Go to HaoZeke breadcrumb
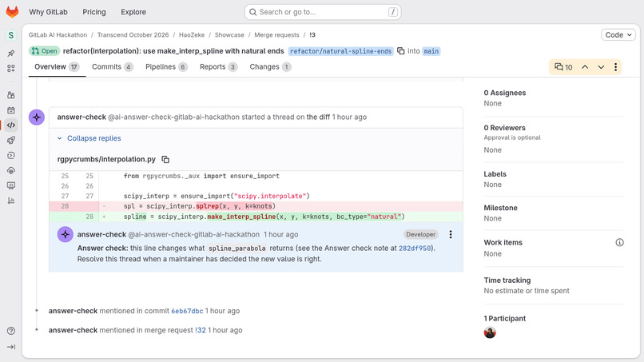 [x=192, y=35]
